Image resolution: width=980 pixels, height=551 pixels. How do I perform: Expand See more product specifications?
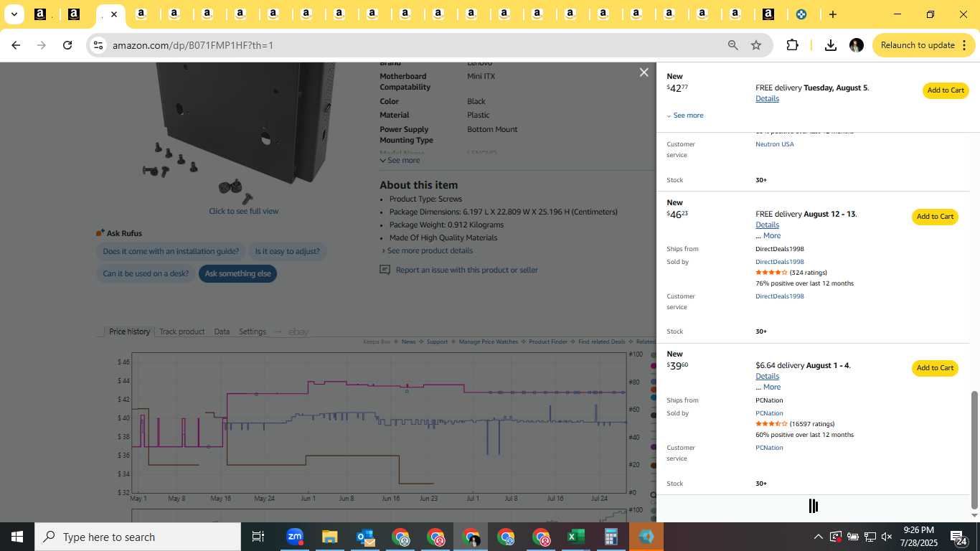(x=400, y=160)
